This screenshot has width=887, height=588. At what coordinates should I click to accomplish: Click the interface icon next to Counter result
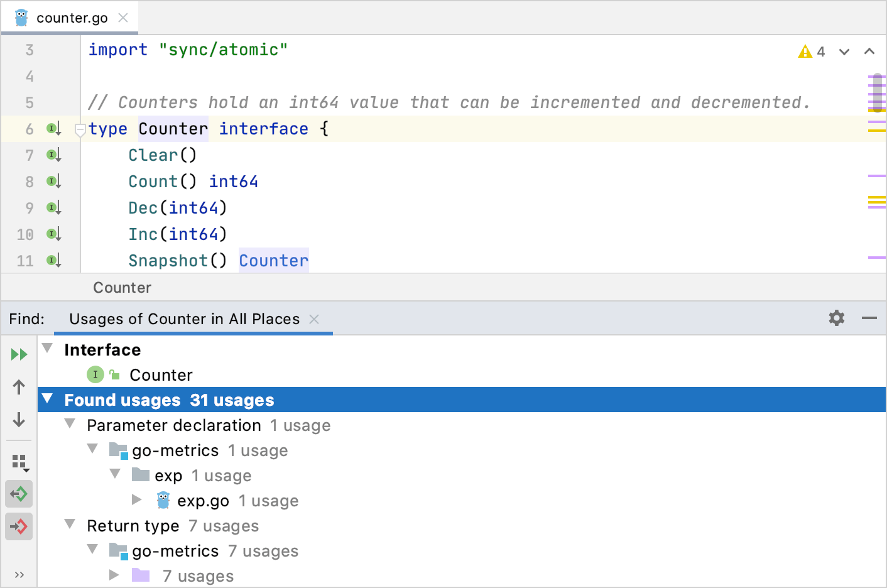tap(95, 374)
